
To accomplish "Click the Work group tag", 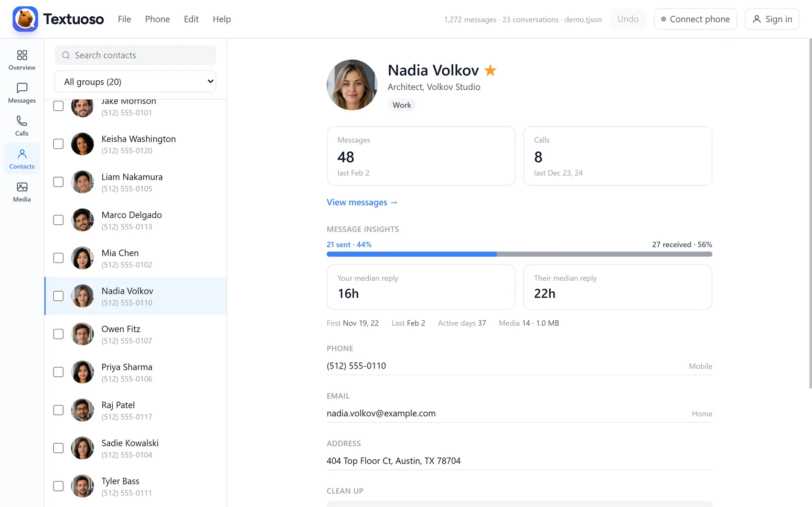I will click(x=402, y=105).
